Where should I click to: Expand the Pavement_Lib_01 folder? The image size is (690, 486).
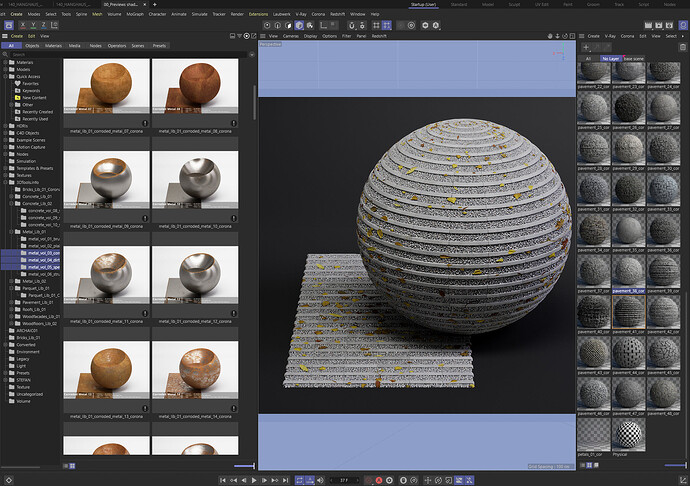11,302
